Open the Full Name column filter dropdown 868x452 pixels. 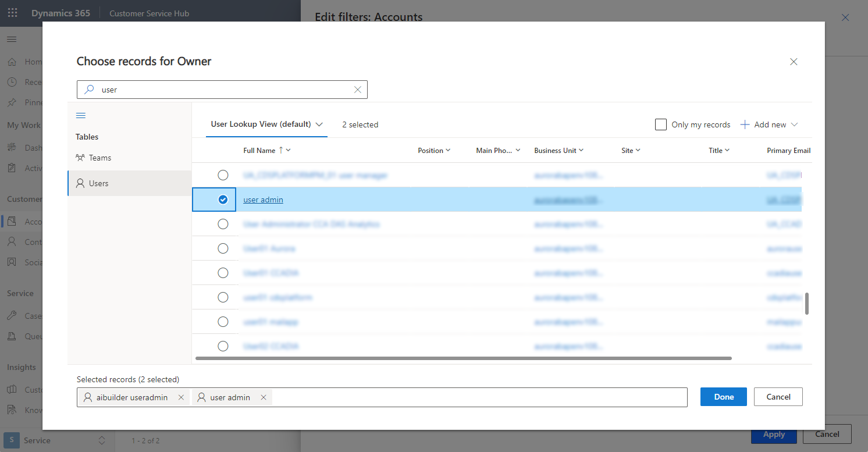(x=287, y=150)
